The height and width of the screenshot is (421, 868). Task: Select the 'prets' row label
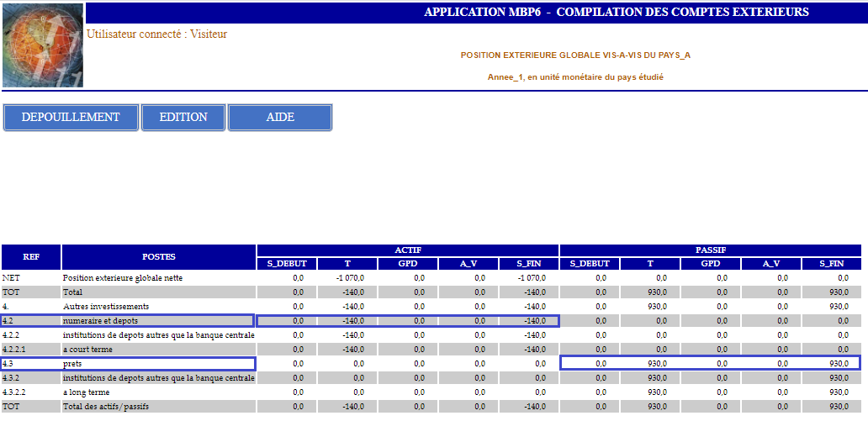tap(72, 364)
